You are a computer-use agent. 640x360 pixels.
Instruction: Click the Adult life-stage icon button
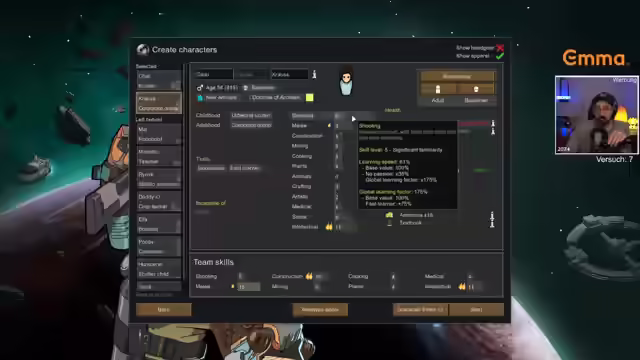[438, 89]
